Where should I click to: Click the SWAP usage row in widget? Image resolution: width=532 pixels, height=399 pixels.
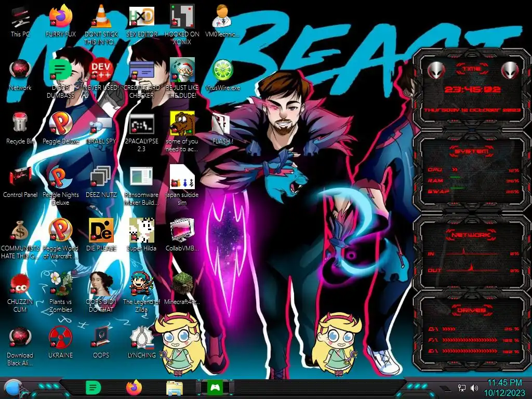click(x=473, y=191)
